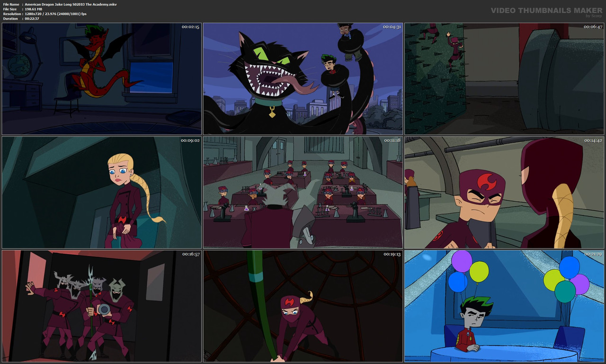Open the blonde girl thumbnail at 00:09:02

click(x=102, y=192)
